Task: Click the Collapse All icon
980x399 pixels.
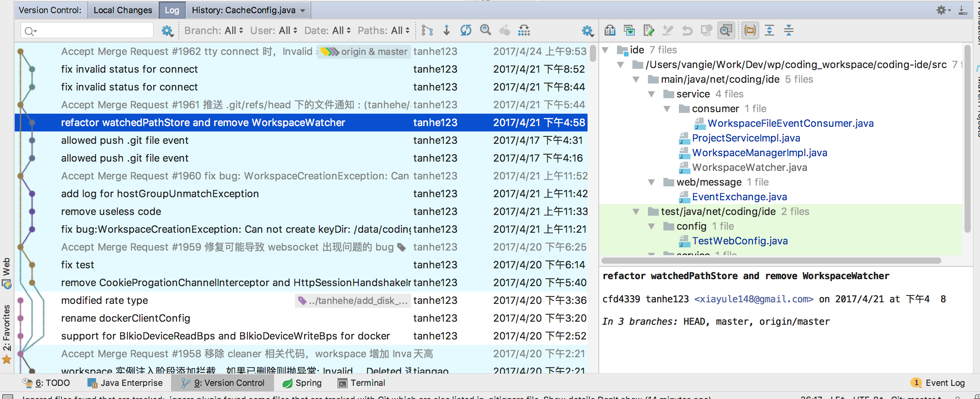Action: (x=789, y=30)
